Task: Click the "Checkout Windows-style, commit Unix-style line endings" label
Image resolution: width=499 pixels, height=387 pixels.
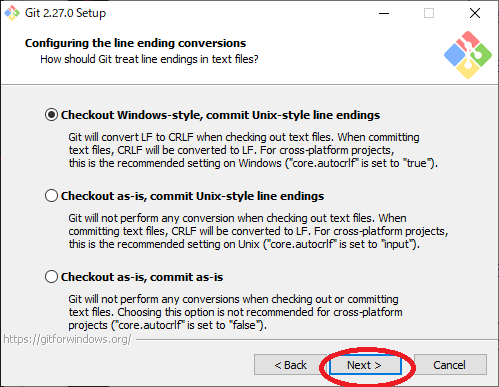Action: click(220, 115)
